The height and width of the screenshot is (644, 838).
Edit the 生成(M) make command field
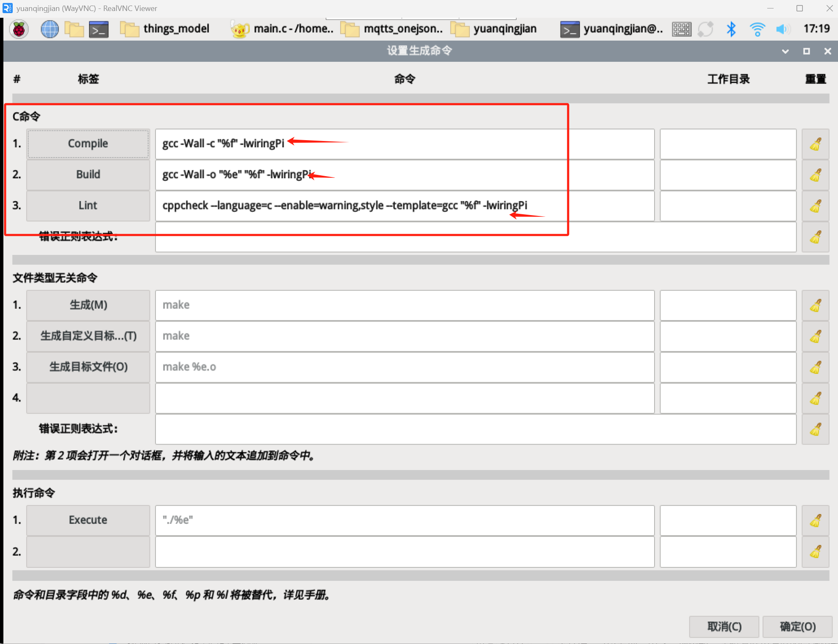click(x=405, y=305)
